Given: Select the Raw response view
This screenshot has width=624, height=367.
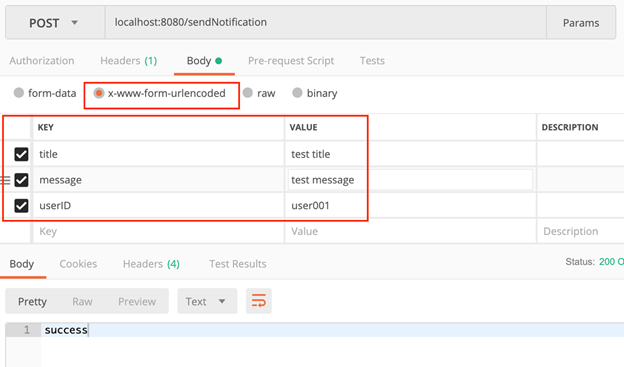Looking at the screenshot, I should pyautogui.click(x=82, y=301).
